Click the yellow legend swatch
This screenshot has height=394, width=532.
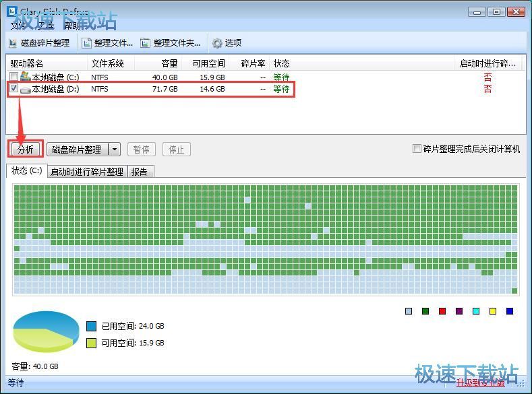pyautogui.click(x=493, y=311)
